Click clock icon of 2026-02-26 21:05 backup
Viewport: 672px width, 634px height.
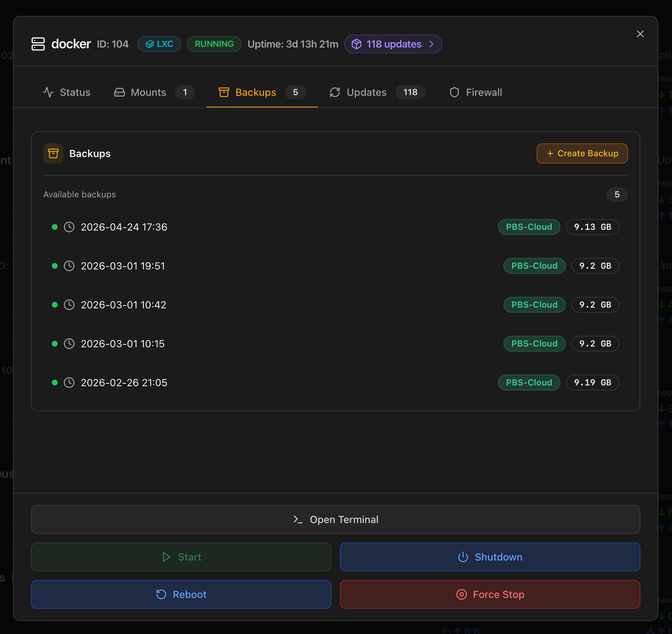69,383
